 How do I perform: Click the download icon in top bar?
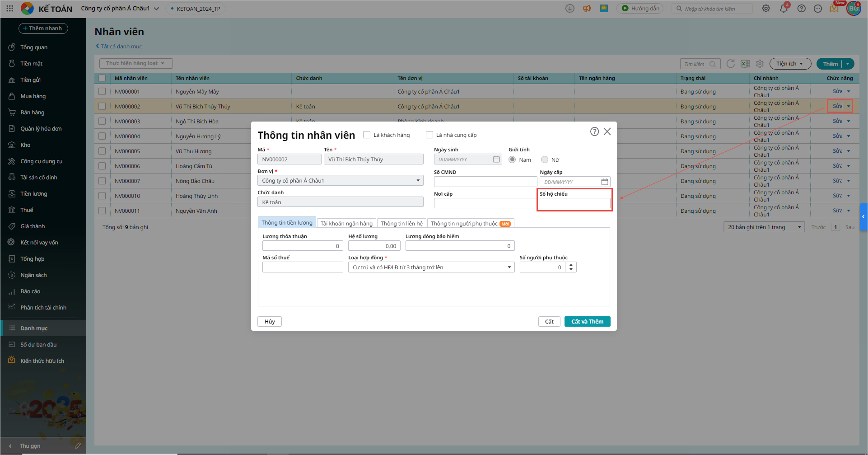coord(570,8)
